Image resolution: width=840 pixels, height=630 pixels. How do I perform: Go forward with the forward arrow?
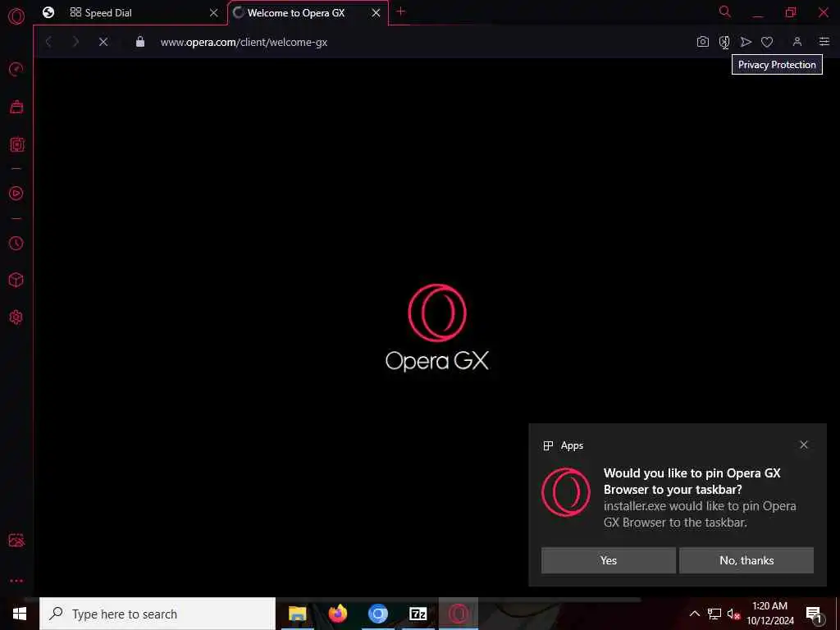[x=75, y=42]
